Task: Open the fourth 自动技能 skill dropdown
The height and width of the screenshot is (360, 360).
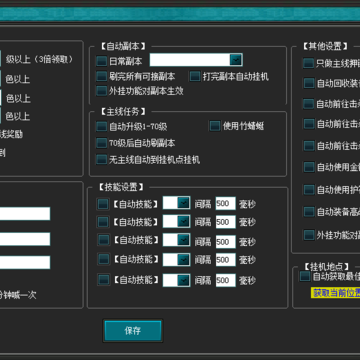Action: (x=183, y=260)
